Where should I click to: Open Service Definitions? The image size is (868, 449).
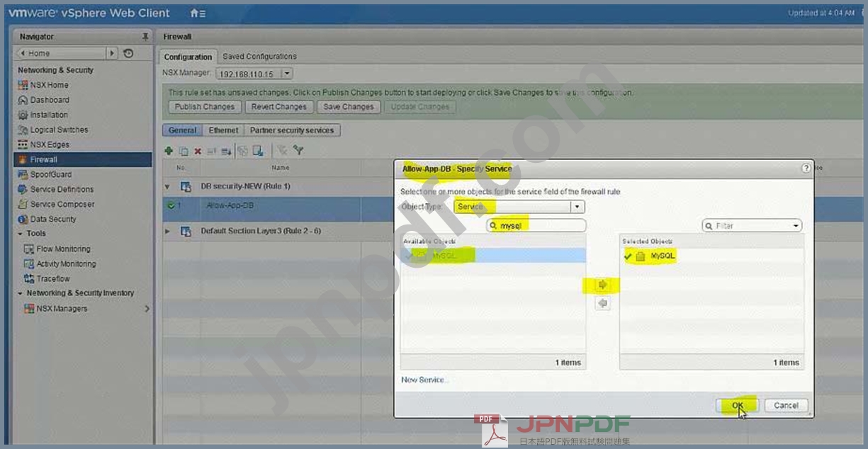tap(62, 189)
